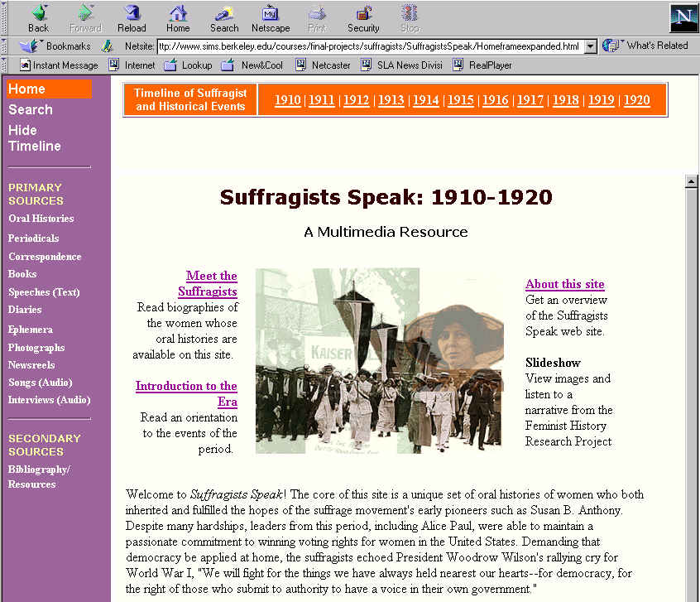Reload the current page
This screenshot has width=700, height=602.
(132, 13)
